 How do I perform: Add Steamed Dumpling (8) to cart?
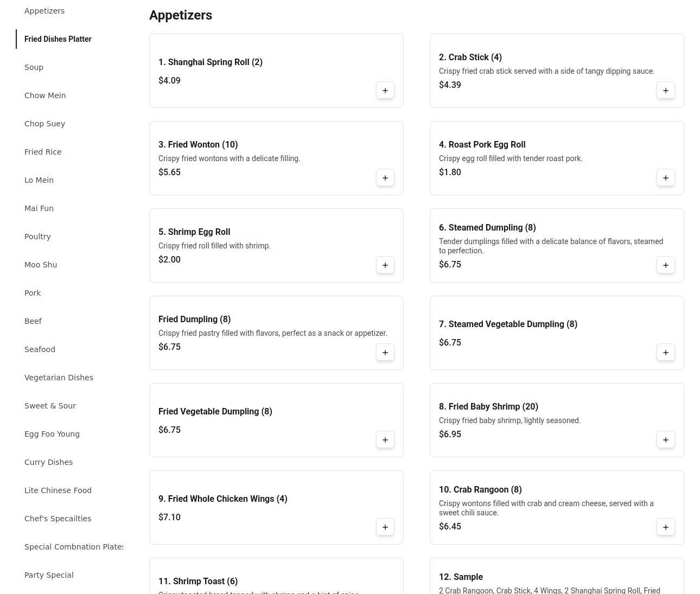tap(665, 265)
